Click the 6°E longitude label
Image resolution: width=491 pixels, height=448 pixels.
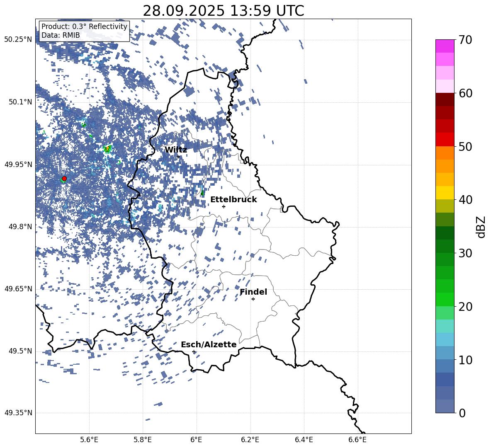pos(196,440)
